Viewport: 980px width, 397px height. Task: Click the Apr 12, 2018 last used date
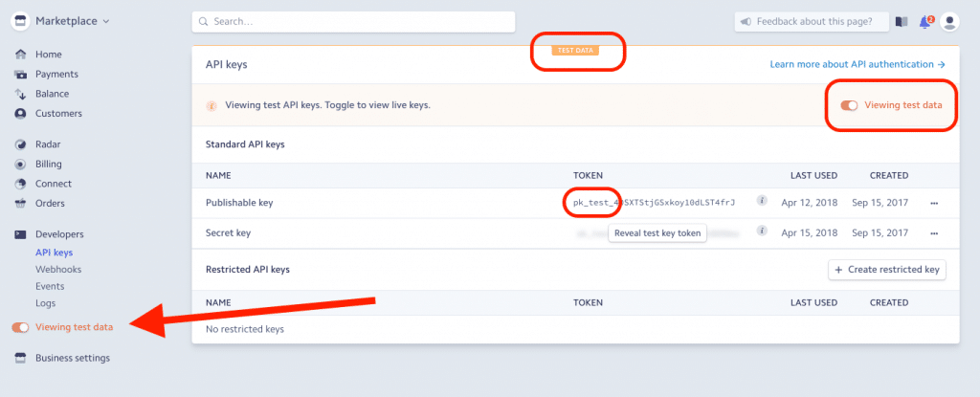point(810,203)
